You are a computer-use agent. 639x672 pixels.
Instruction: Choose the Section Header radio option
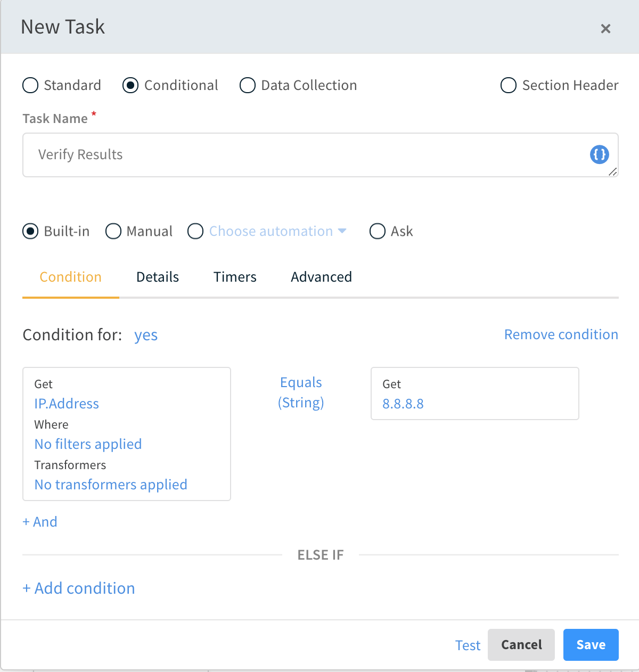pos(509,85)
